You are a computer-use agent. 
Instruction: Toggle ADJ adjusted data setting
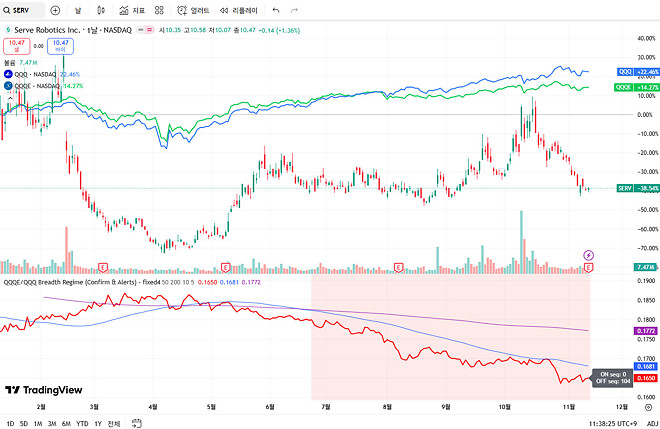653,424
